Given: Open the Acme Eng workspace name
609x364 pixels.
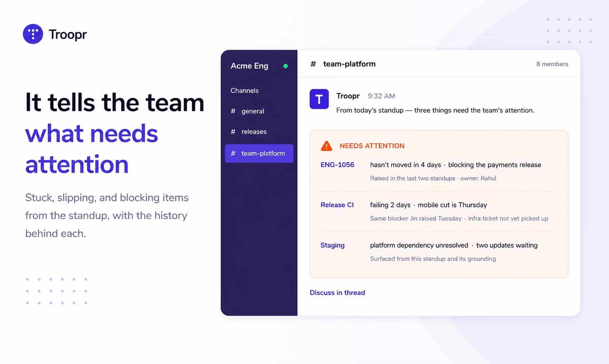Looking at the screenshot, I should pyautogui.click(x=249, y=66).
